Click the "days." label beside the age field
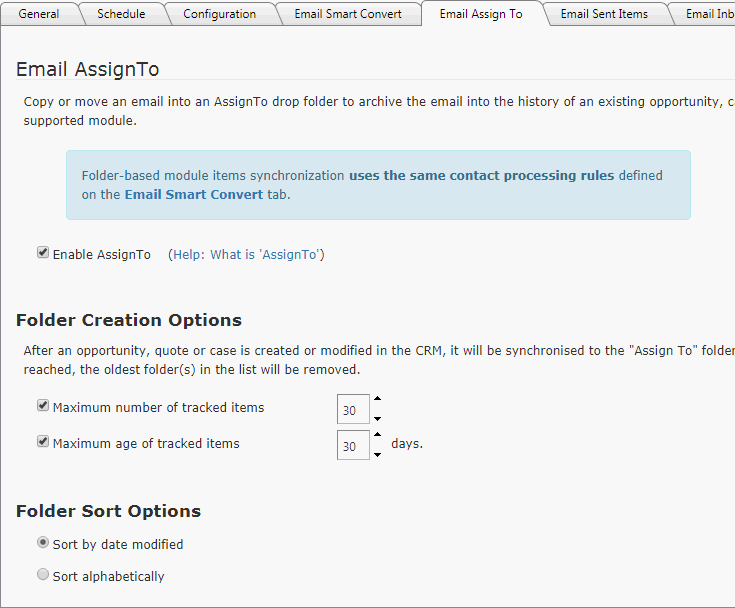Screen dimensions: 735x608 click(x=407, y=443)
